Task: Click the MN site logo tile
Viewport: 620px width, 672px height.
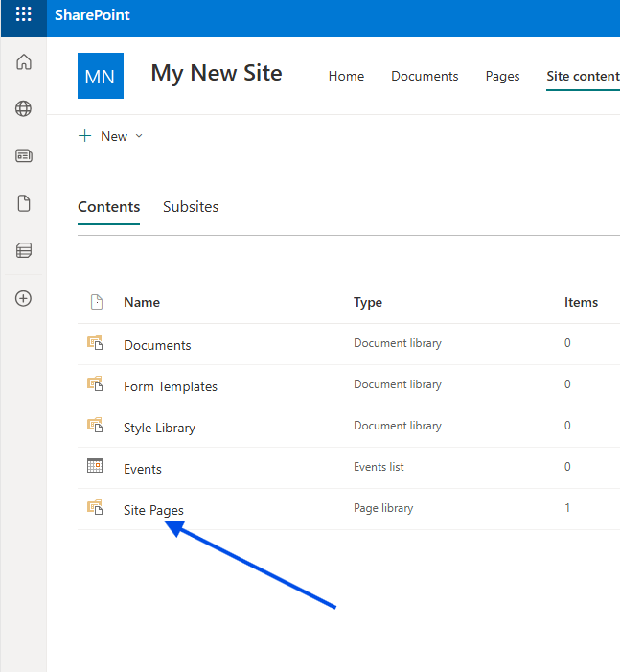Action: pos(101,76)
